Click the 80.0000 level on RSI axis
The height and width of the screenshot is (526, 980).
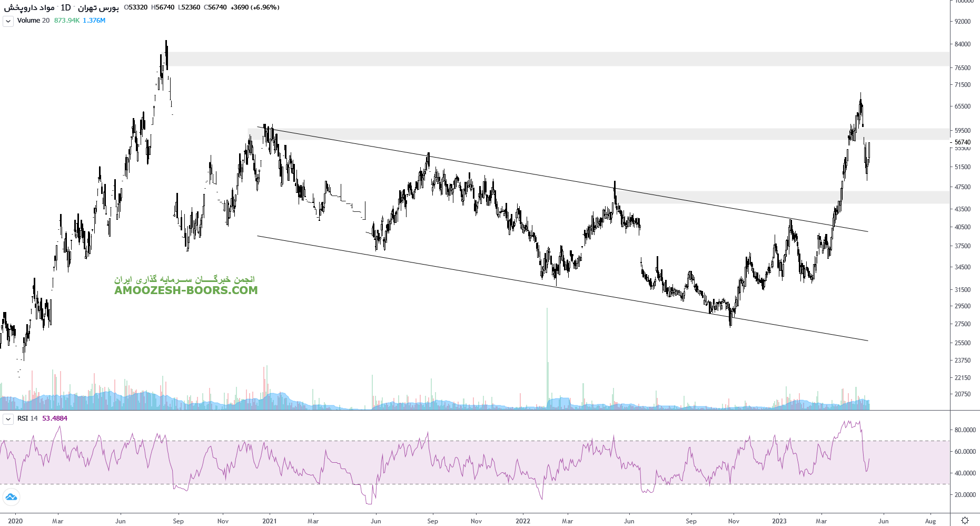965,430
